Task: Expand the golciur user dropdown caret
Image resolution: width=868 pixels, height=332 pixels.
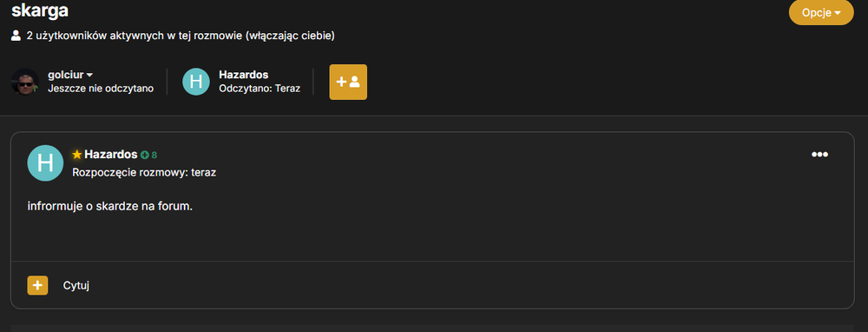Action: (x=89, y=75)
